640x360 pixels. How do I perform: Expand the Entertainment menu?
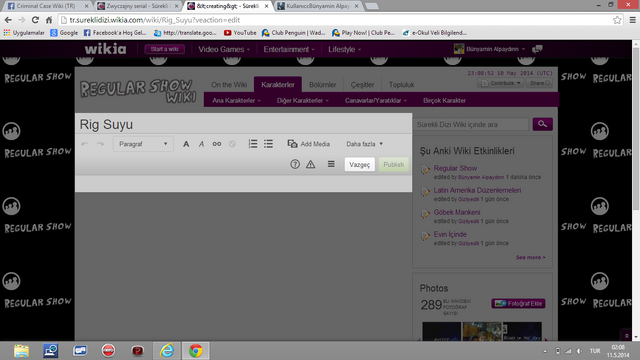click(x=289, y=49)
